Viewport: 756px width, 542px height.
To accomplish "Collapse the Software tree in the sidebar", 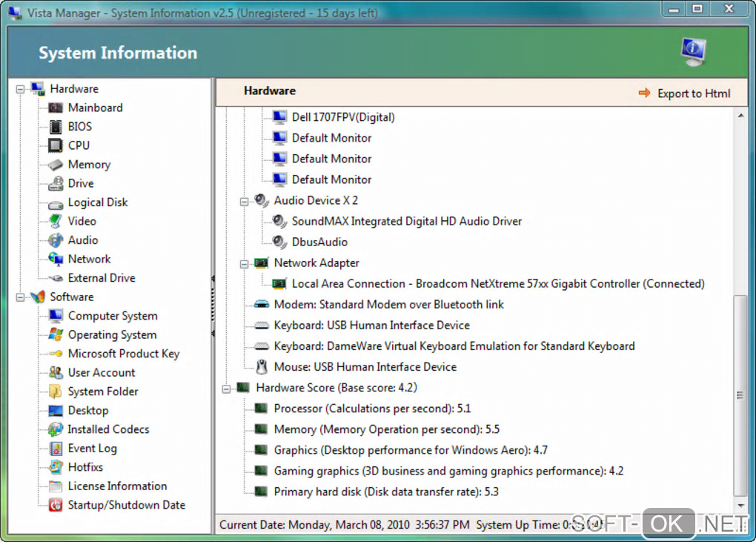I will (x=20, y=297).
